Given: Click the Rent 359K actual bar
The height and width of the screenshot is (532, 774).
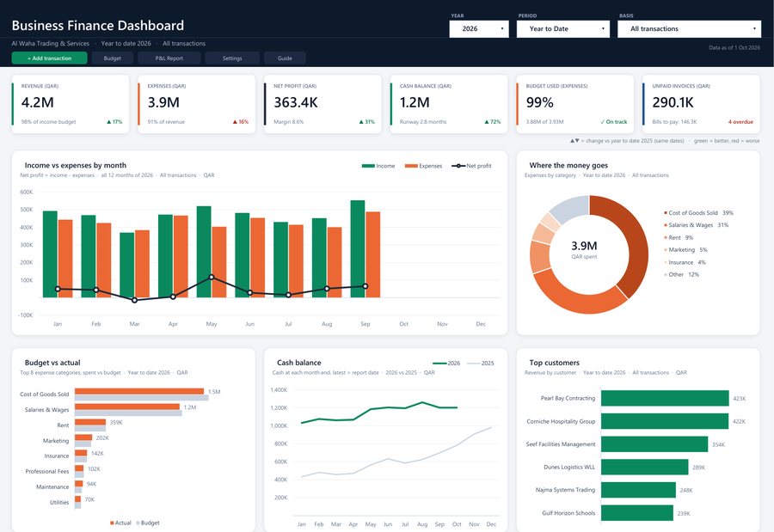Looking at the screenshot, I should click(90, 422).
